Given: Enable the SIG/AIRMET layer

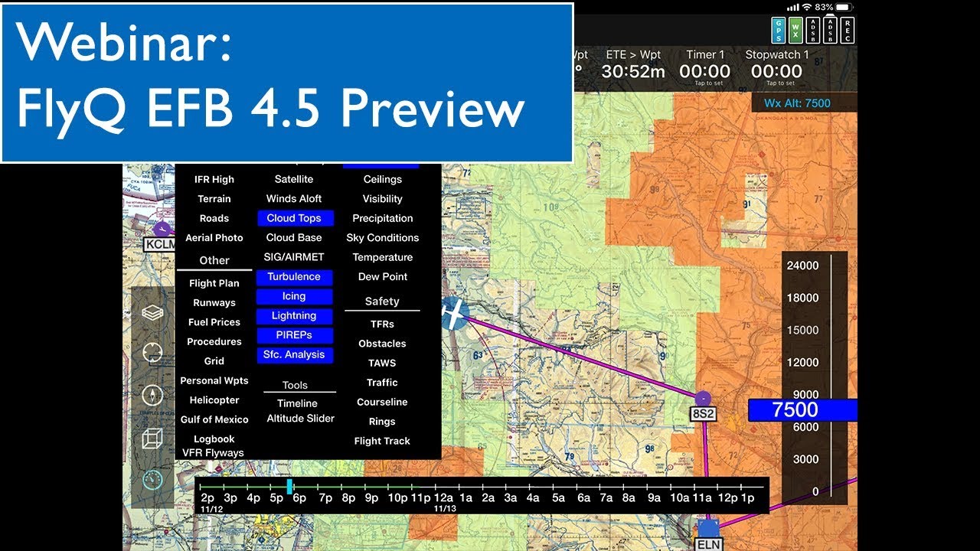Looking at the screenshot, I should pyautogui.click(x=294, y=257).
